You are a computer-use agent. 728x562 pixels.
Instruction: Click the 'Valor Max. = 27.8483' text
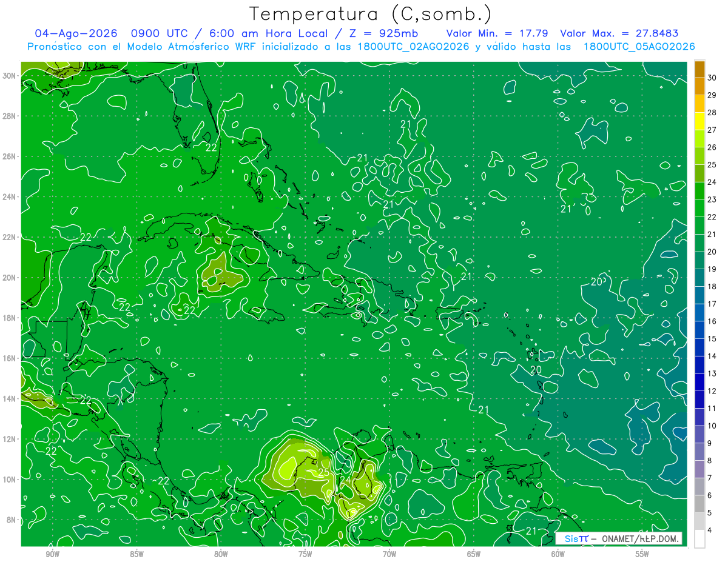coord(619,33)
